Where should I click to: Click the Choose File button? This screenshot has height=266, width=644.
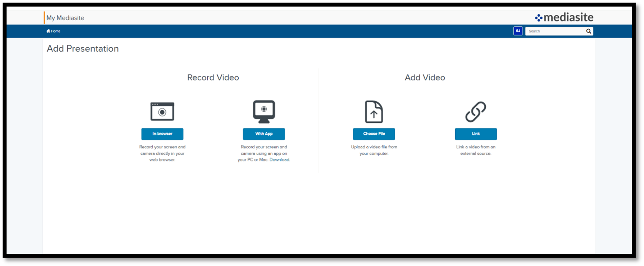tap(374, 134)
